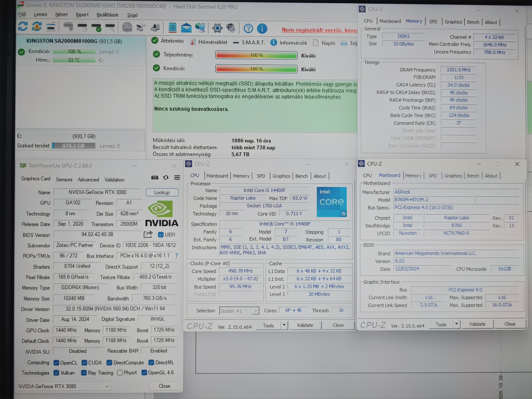
Task: Toggle the CUDA checkbox
Action: coord(84,362)
